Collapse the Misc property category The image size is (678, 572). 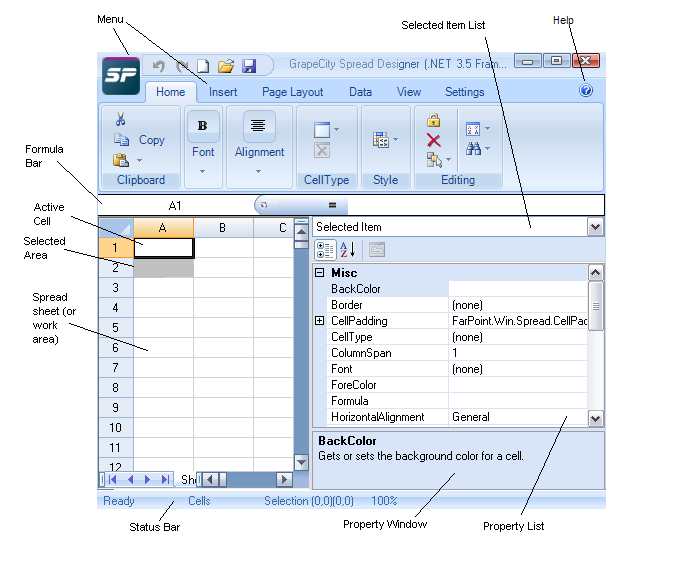tap(319, 272)
